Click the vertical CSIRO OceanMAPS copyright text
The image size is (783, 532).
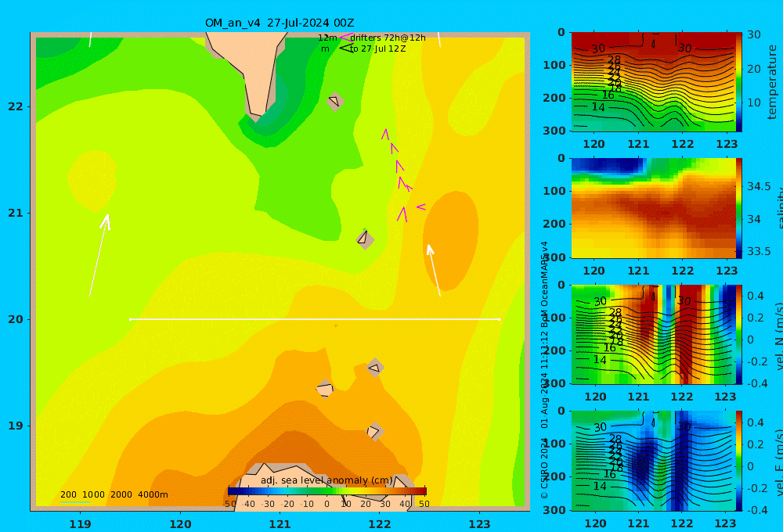pyautogui.click(x=545, y=369)
